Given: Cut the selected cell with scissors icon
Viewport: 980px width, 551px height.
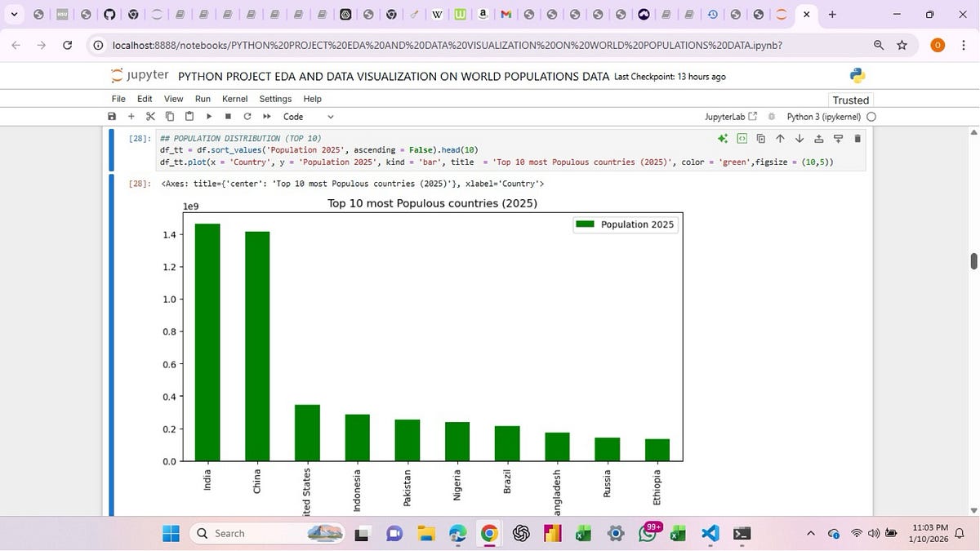Looking at the screenshot, I should coord(150,117).
